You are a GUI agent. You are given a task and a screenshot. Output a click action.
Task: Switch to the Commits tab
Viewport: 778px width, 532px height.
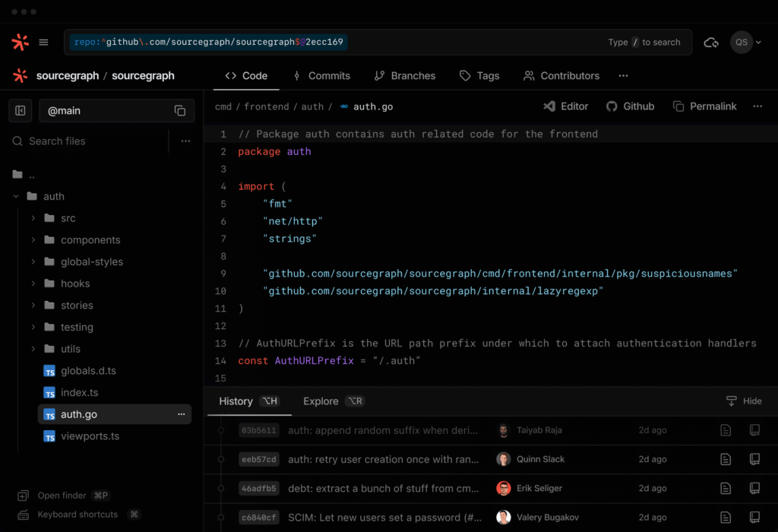coord(321,76)
